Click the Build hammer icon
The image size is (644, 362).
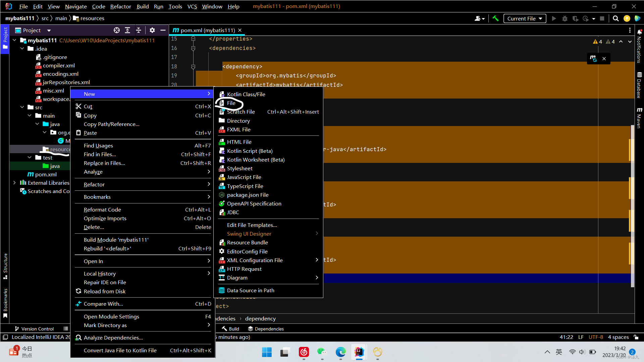[496, 18]
